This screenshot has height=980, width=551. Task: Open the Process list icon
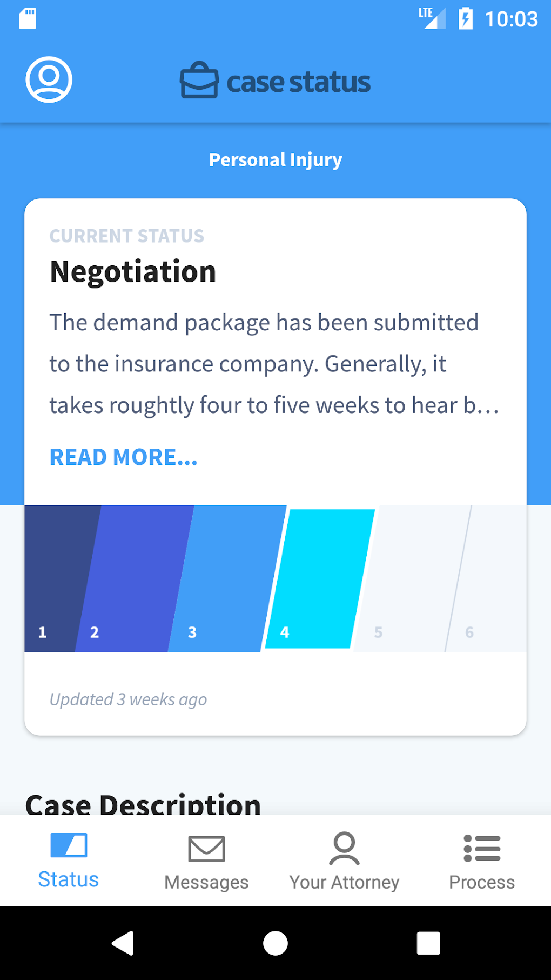click(x=482, y=848)
